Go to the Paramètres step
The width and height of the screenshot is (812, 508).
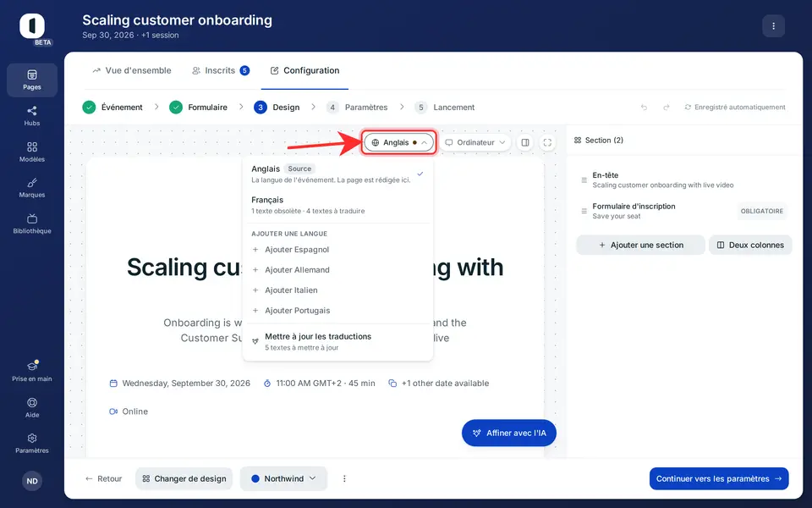(357, 108)
